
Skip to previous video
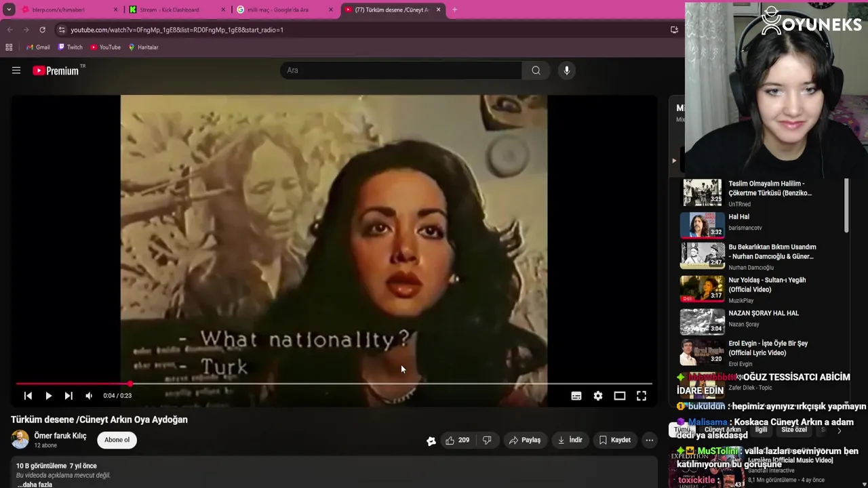(x=28, y=396)
